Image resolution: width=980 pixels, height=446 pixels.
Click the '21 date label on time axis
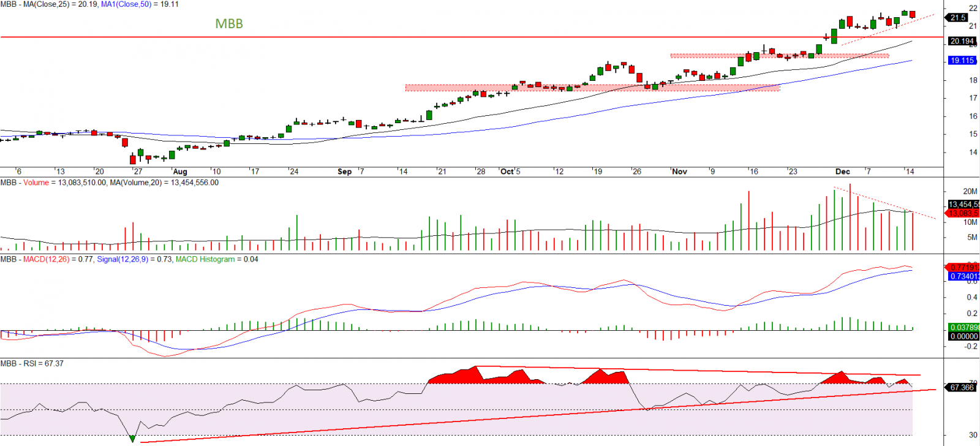click(x=441, y=172)
